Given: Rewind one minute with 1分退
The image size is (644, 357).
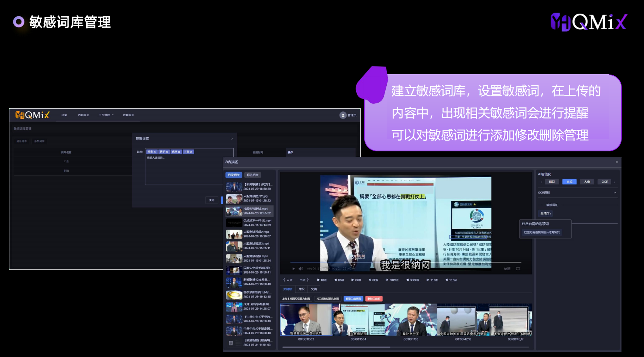Looking at the screenshot, I should 451,280.
